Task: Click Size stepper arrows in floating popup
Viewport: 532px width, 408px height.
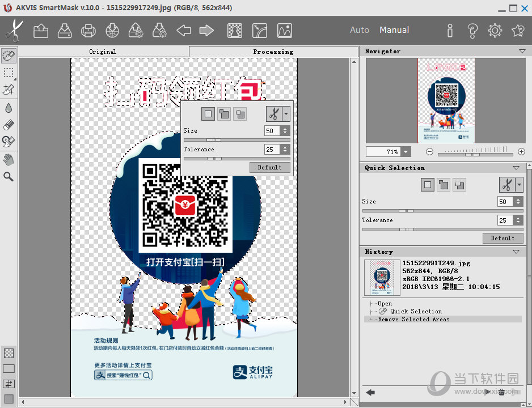Action: tap(285, 131)
